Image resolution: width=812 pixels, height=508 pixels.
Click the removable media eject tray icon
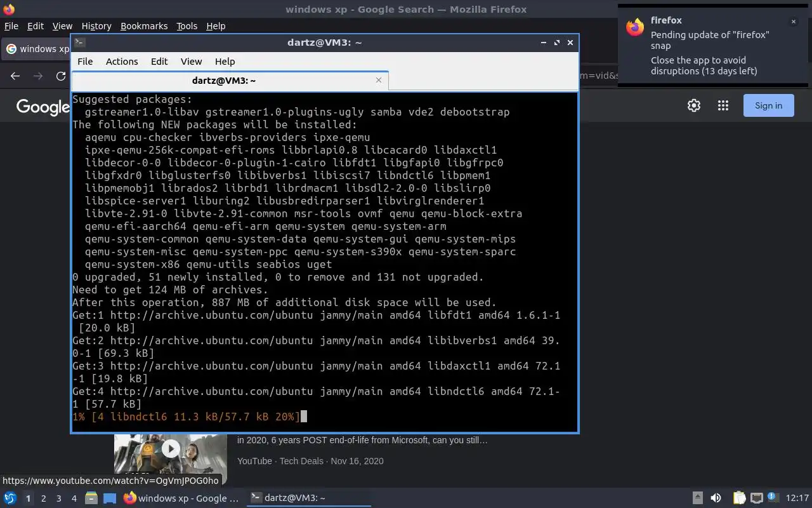[697, 498]
